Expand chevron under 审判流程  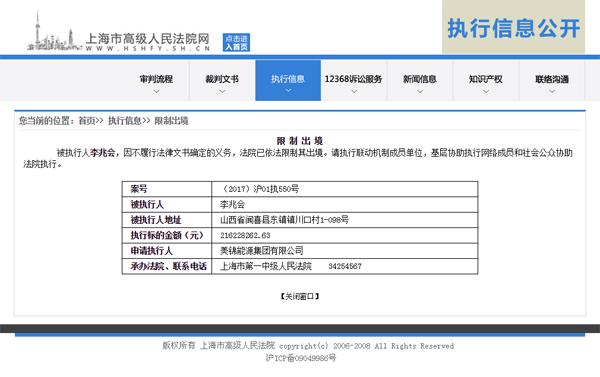click(x=156, y=91)
